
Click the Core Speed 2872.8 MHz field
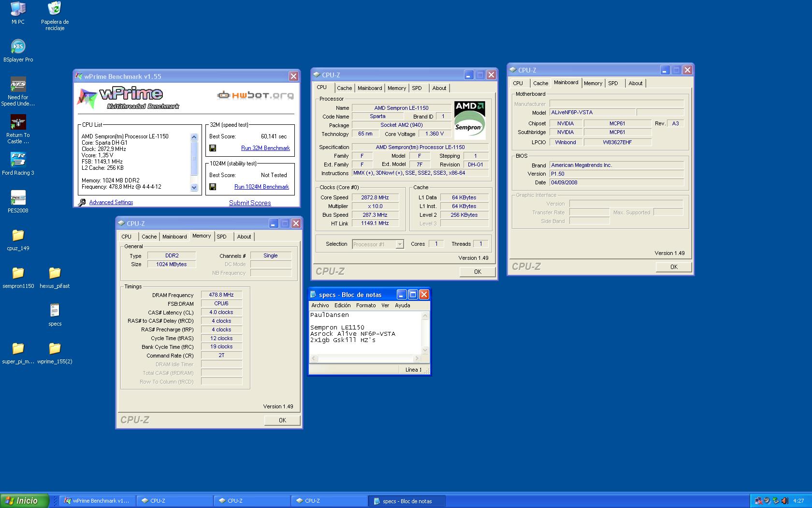[375, 197]
